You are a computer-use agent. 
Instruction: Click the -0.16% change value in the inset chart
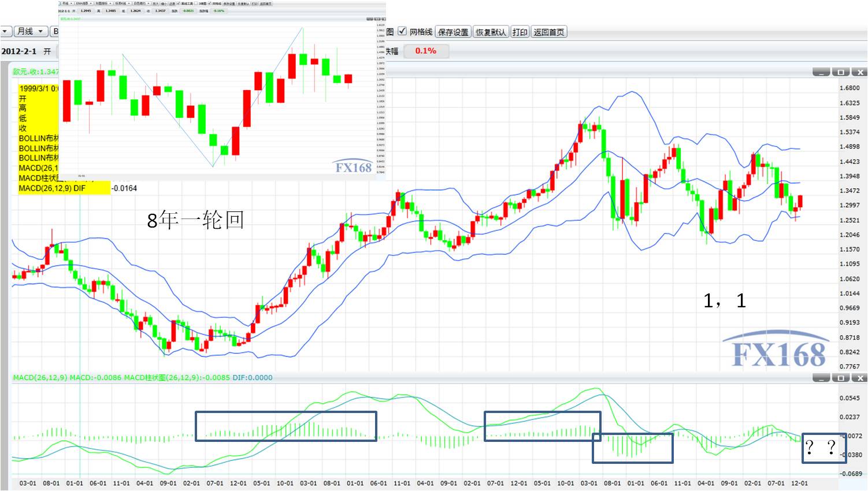tap(218, 10)
